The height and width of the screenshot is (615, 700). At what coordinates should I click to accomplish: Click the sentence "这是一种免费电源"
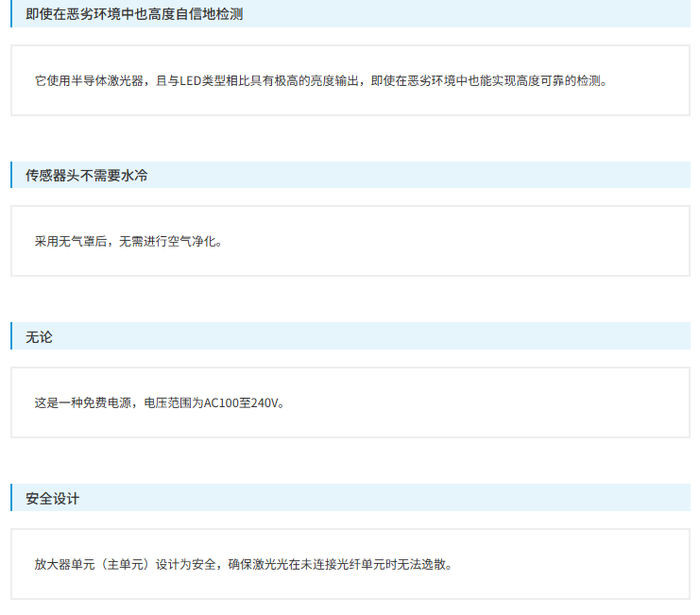pos(83,403)
